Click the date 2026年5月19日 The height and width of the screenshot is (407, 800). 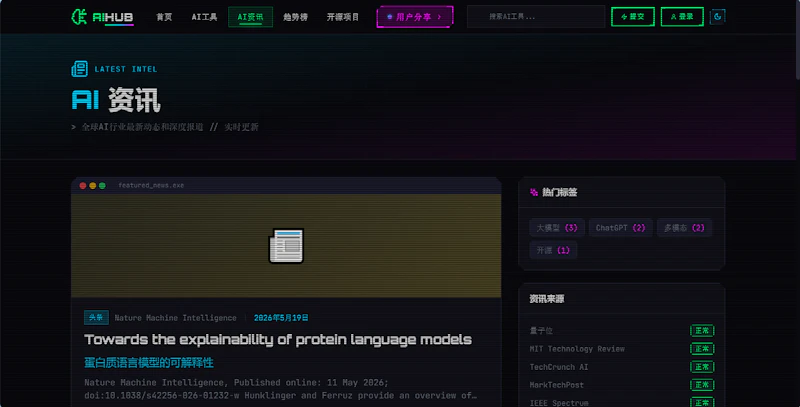click(x=281, y=318)
